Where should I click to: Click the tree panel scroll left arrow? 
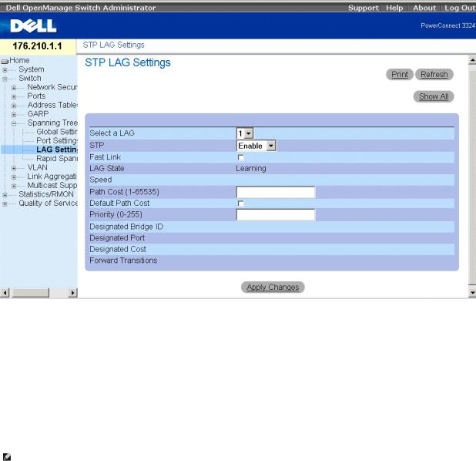[x=5, y=293]
